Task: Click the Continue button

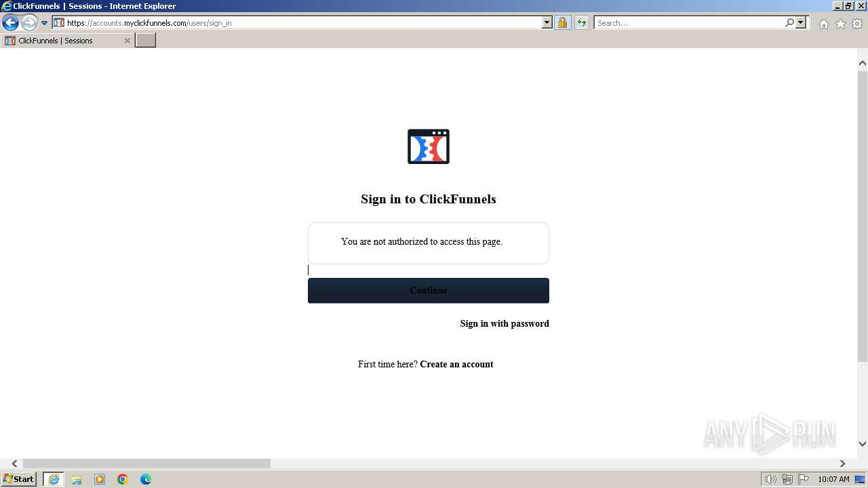Action: (429, 290)
